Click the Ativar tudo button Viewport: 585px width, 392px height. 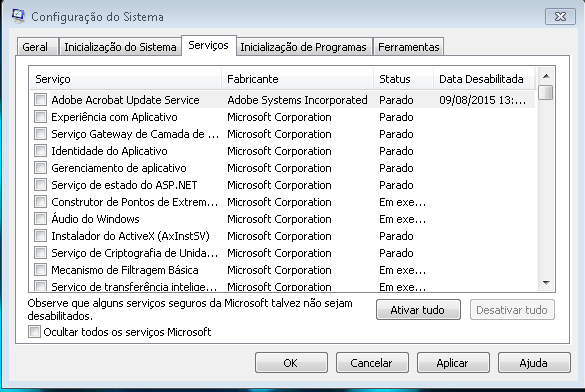click(x=418, y=310)
